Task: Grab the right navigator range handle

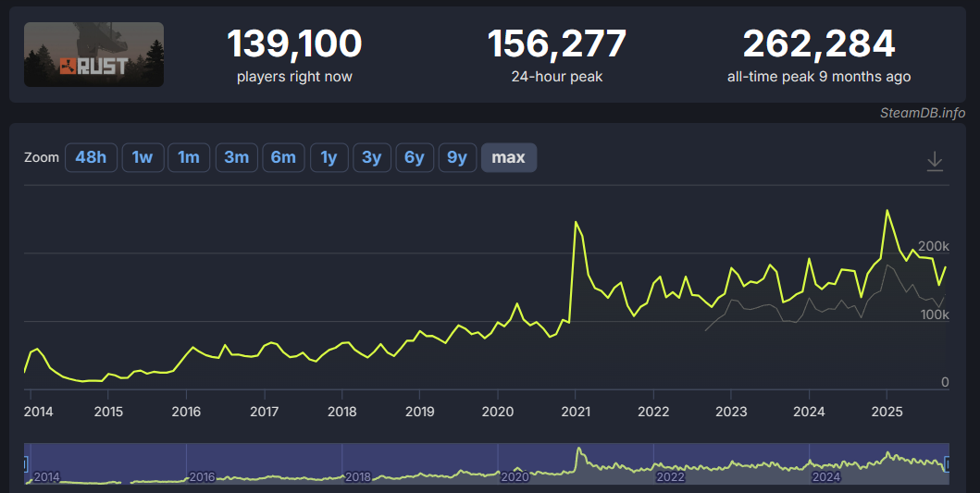Action: pyautogui.click(x=949, y=464)
